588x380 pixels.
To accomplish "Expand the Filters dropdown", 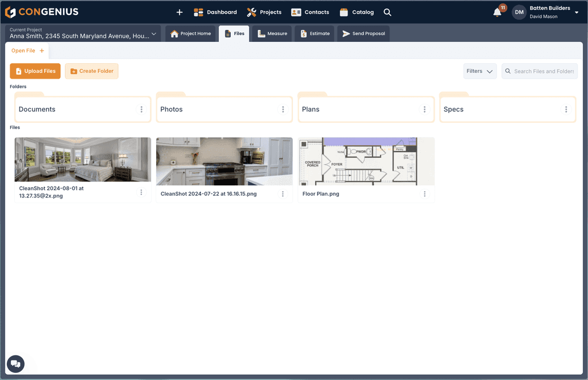I will tap(479, 71).
